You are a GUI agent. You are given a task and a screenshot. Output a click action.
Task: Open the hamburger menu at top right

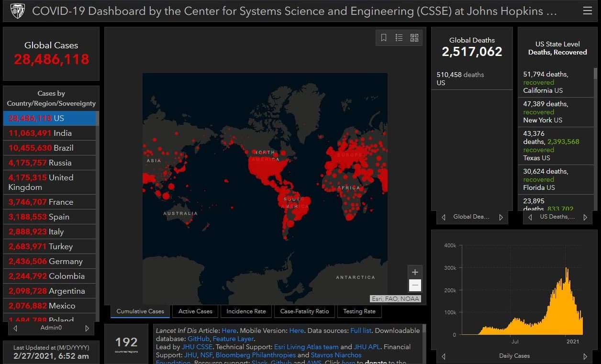[587, 11]
